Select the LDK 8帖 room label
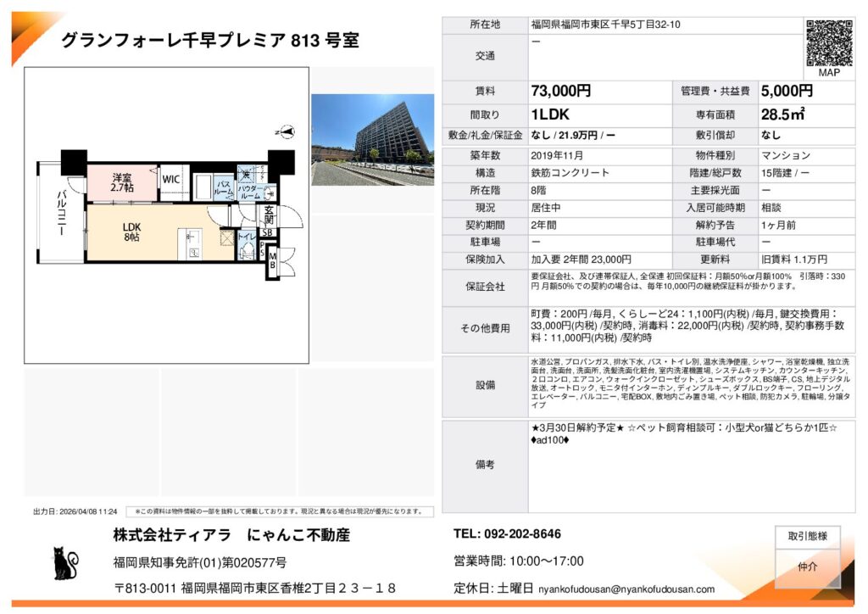868x614 pixels. [131, 232]
